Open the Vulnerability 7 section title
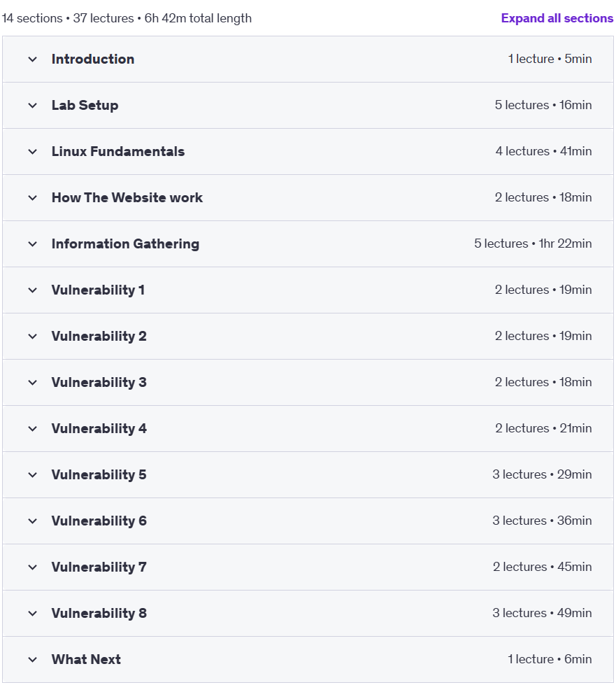Image resolution: width=616 pixels, height=685 pixels. [99, 567]
